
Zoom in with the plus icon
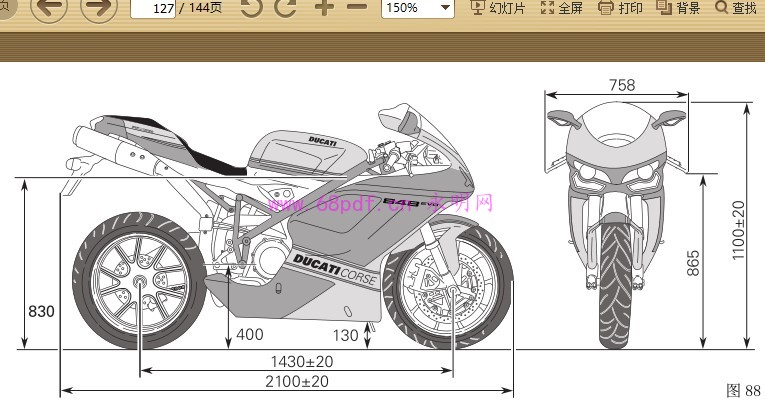coord(324,7)
